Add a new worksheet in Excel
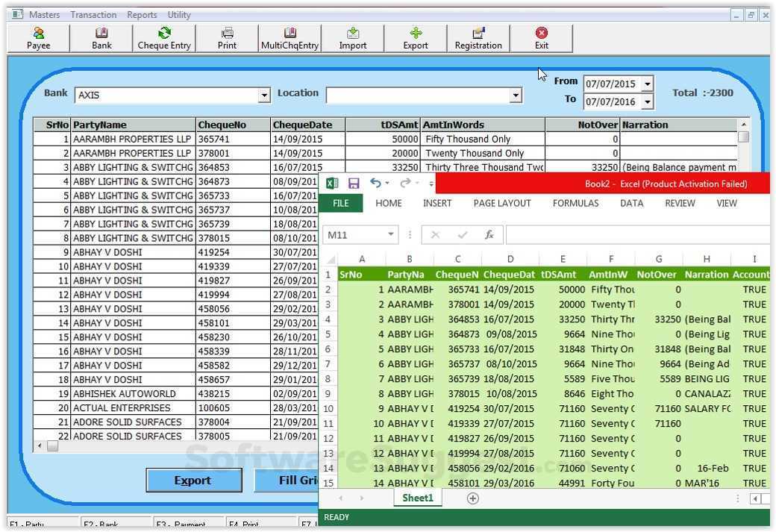Image resolution: width=776 pixels, height=532 pixels. click(x=473, y=498)
